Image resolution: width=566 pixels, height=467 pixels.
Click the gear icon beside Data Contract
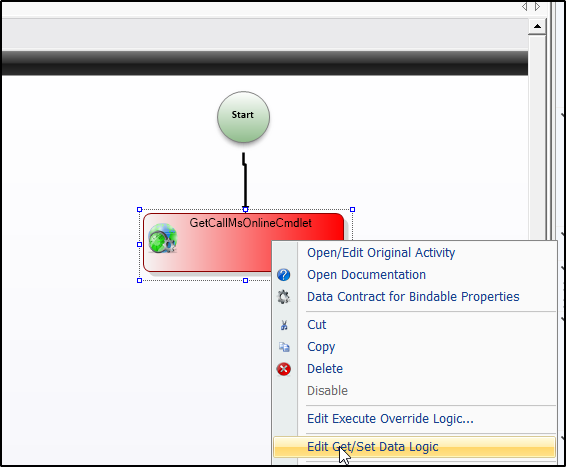coord(283,297)
